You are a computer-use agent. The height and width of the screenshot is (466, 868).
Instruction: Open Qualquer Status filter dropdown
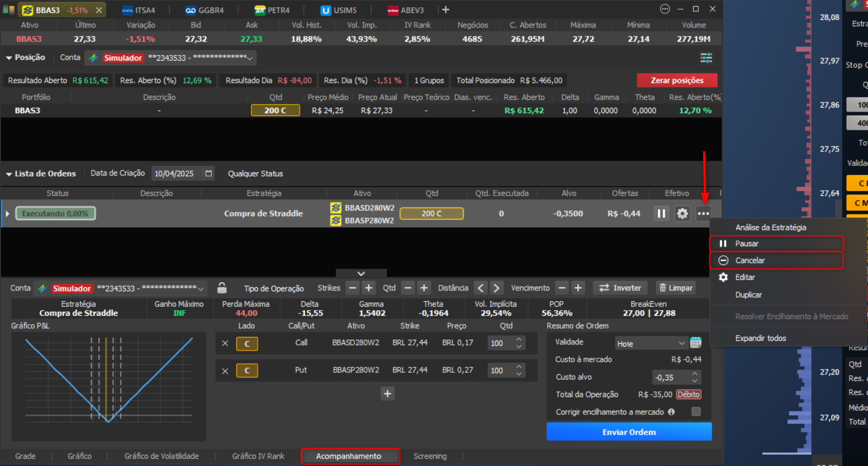click(256, 174)
